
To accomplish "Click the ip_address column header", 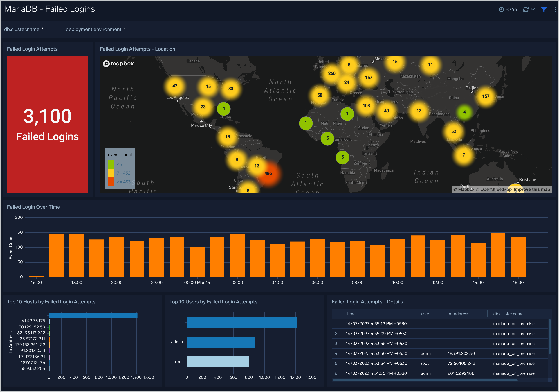I will 458,314.
